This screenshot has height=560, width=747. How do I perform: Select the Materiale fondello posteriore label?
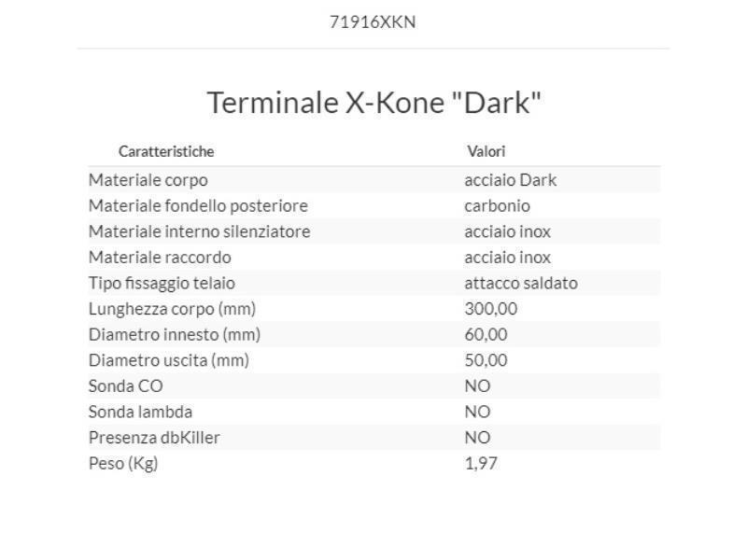click(x=198, y=205)
